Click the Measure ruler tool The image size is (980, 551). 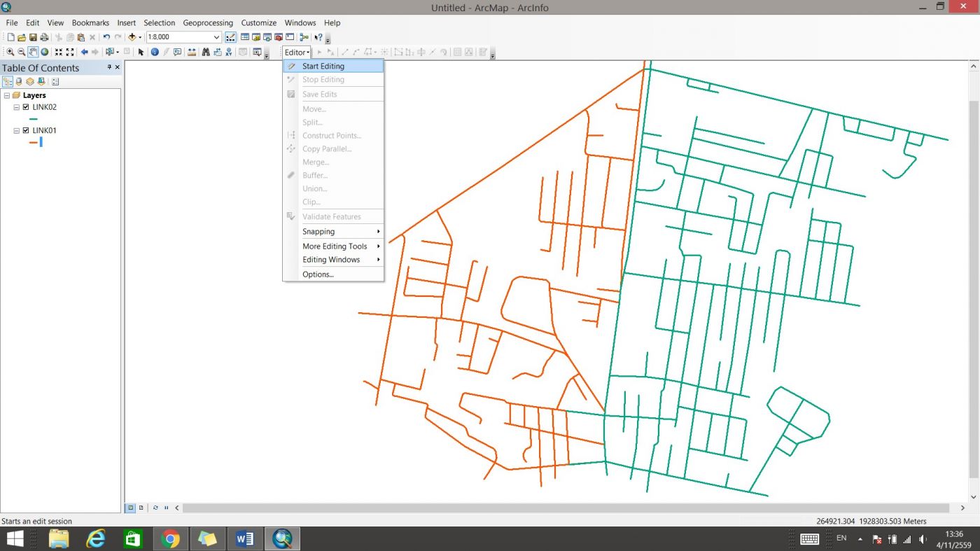pyautogui.click(x=192, y=53)
